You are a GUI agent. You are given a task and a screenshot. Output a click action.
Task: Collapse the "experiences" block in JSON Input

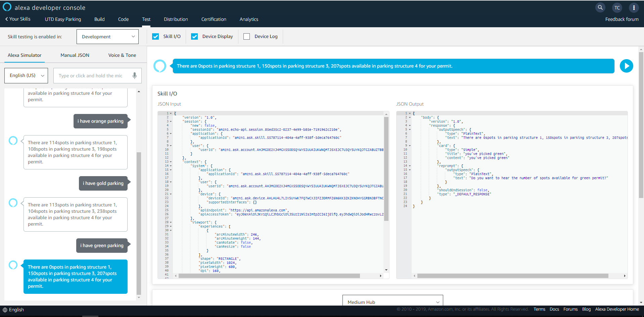point(171,226)
